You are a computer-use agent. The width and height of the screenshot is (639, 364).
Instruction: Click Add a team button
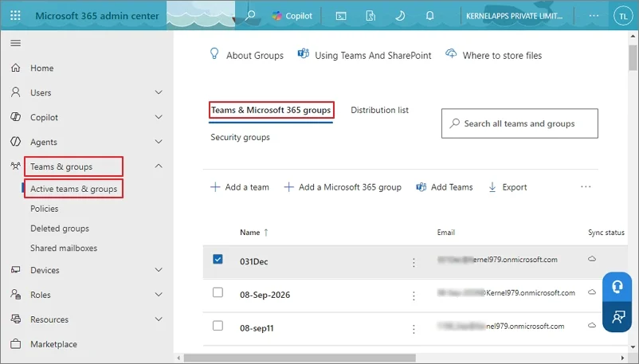pos(240,187)
